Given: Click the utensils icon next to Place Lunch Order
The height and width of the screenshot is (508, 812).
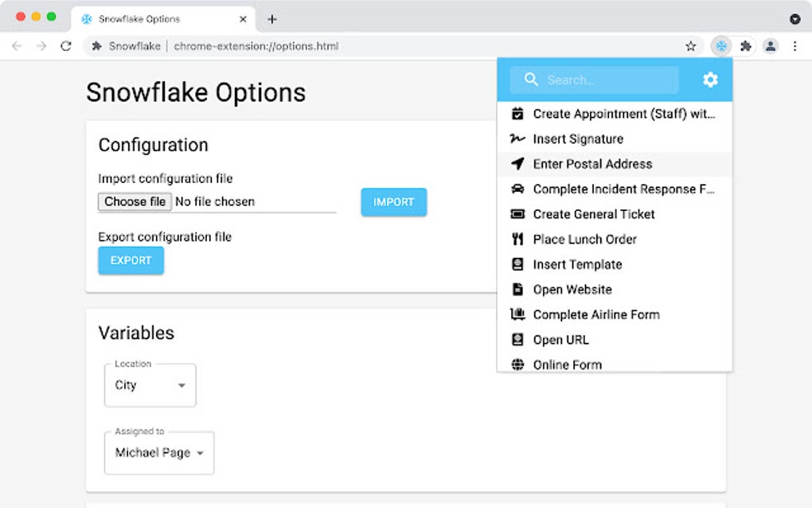Looking at the screenshot, I should click(518, 239).
